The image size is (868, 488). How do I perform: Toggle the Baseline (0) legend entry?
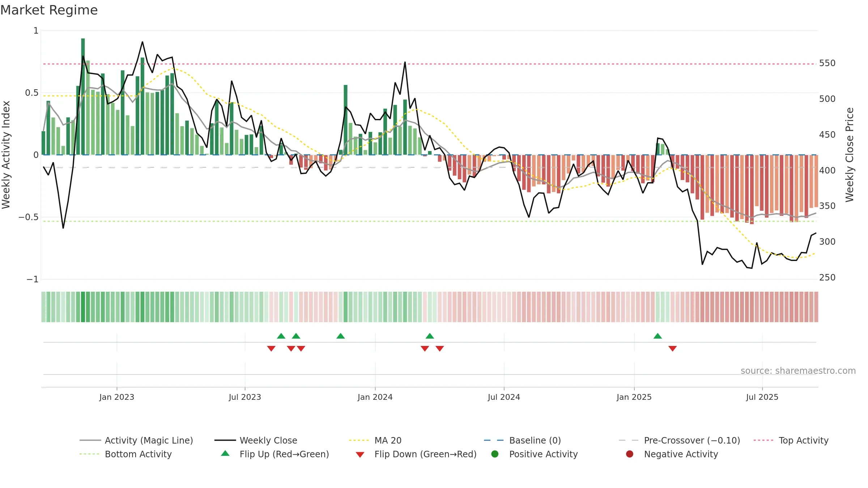point(522,440)
